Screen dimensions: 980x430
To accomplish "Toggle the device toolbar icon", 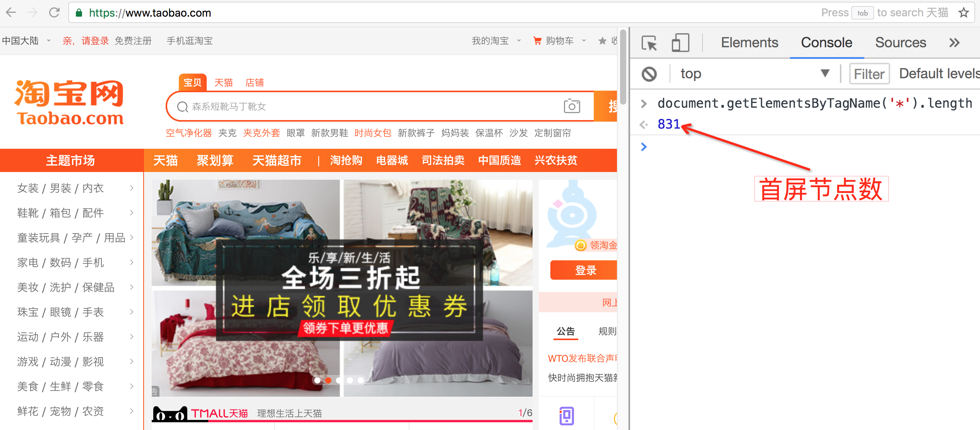I will point(680,43).
